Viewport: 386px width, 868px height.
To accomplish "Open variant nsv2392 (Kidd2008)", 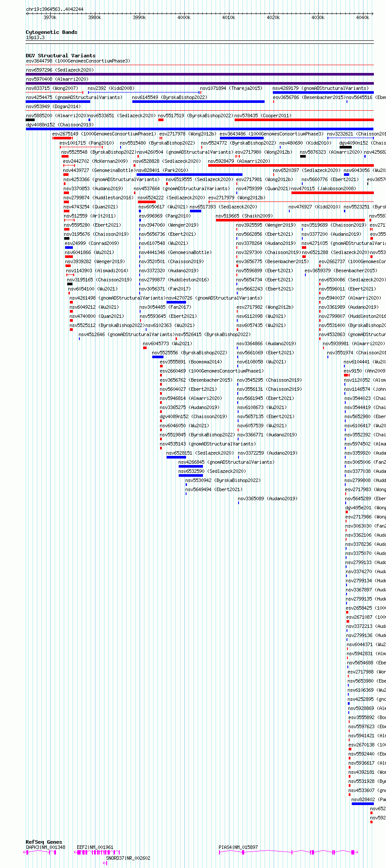I will [111, 88].
